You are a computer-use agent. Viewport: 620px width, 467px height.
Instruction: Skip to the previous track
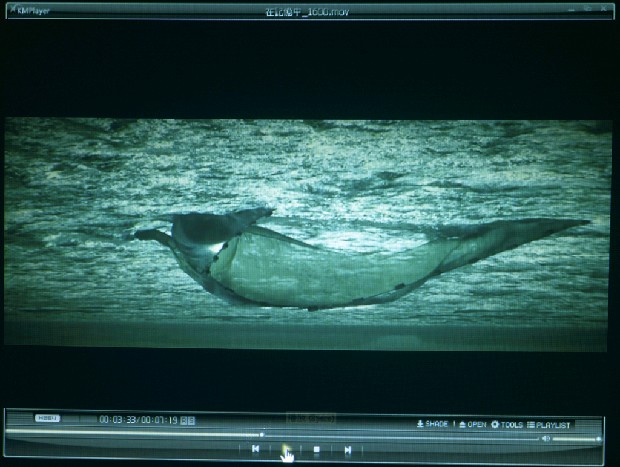255,450
